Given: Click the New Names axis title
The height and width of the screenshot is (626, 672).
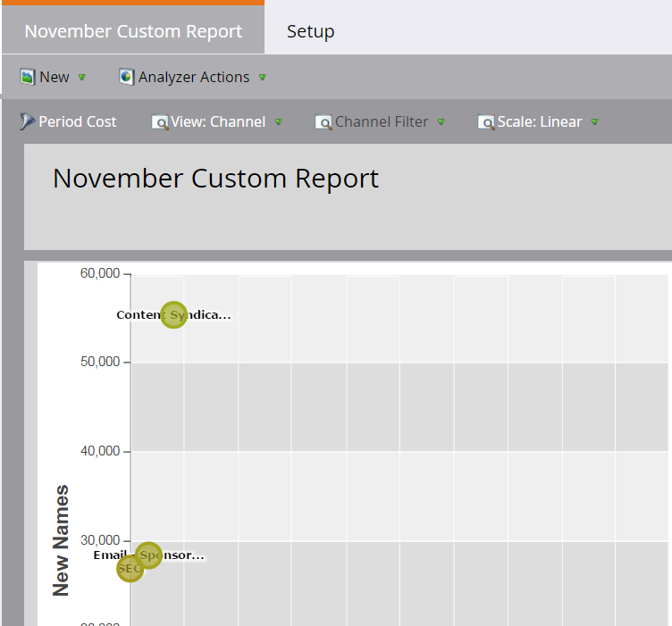Looking at the screenshot, I should point(61,540).
